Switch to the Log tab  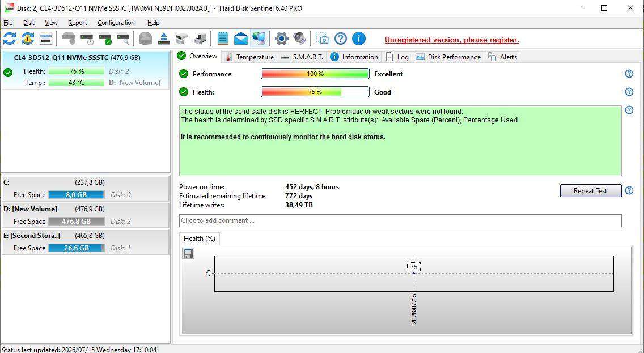click(x=397, y=57)
